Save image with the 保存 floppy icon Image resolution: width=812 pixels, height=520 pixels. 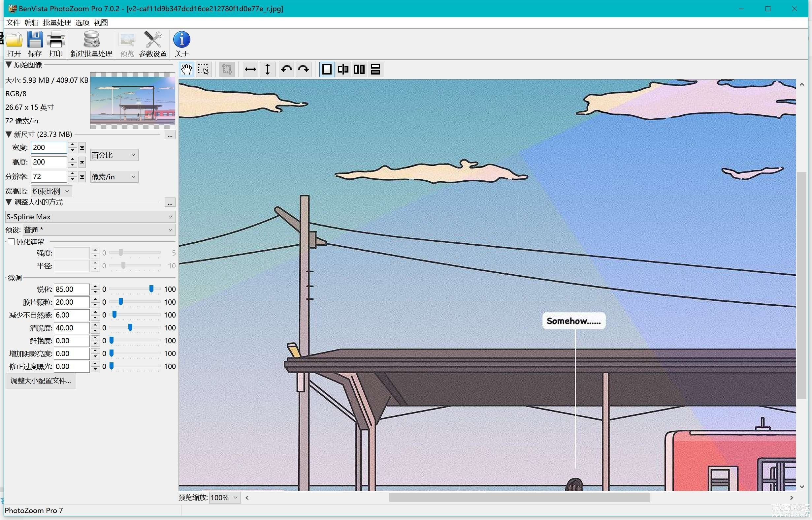tap(35, 44)
